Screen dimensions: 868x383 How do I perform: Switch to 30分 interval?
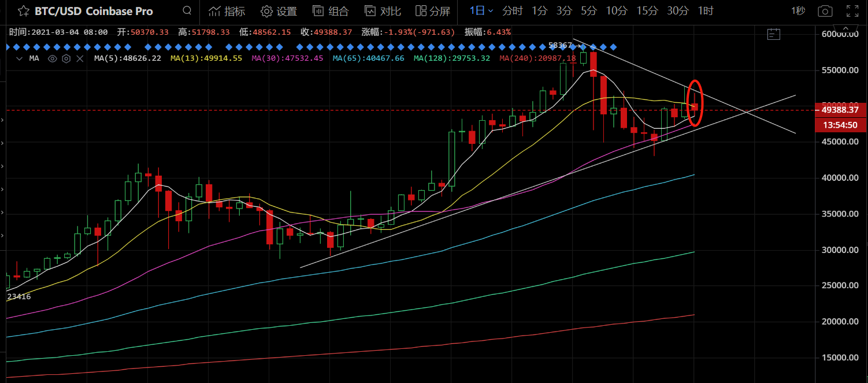pos(677,11)
